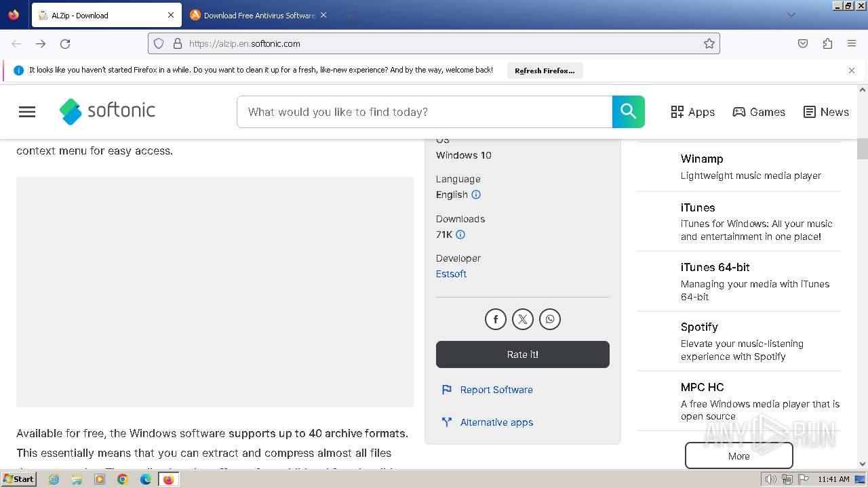Open tracking protection shield icon
Screen dimensions: 868x488
[159, 43]
